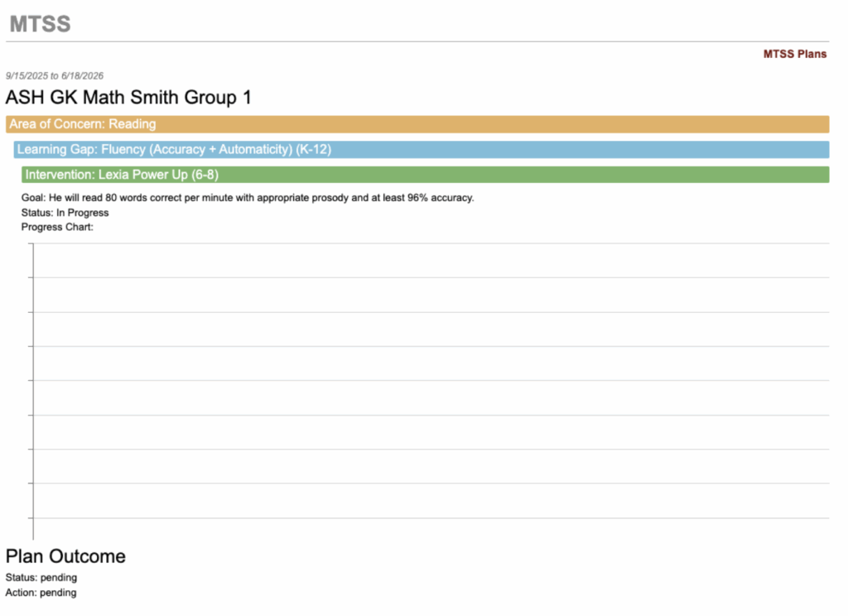Collapse the Intervention: Lexia Power Up bar
The height and width of the screenshot is (616, 848).
tap(425, 175)
